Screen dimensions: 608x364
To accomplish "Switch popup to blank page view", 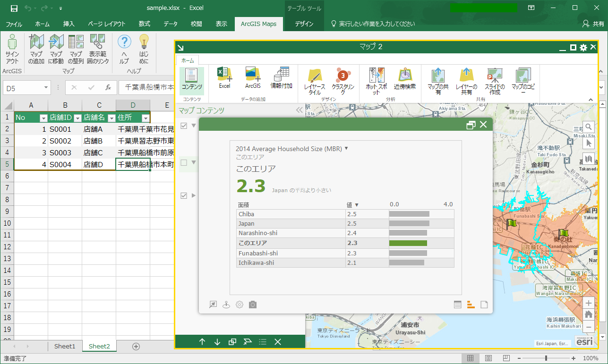I will [x=484, y=305].
